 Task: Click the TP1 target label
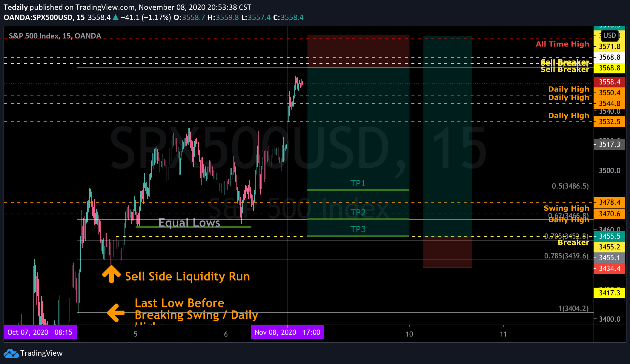click(358, 183)
